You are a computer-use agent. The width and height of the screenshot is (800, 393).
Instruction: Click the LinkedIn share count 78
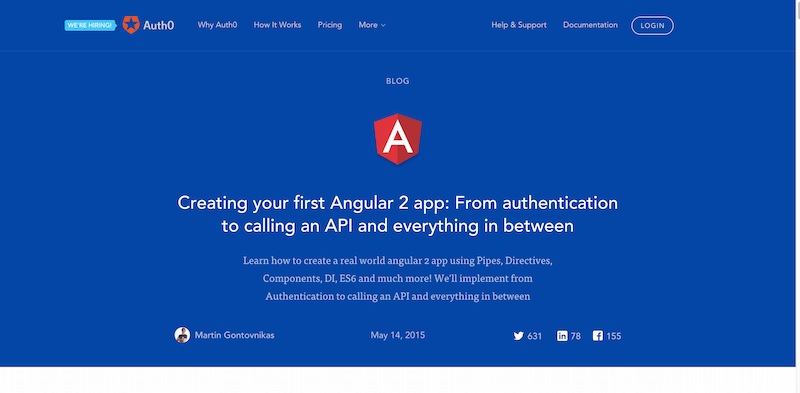tap(576, 336)
